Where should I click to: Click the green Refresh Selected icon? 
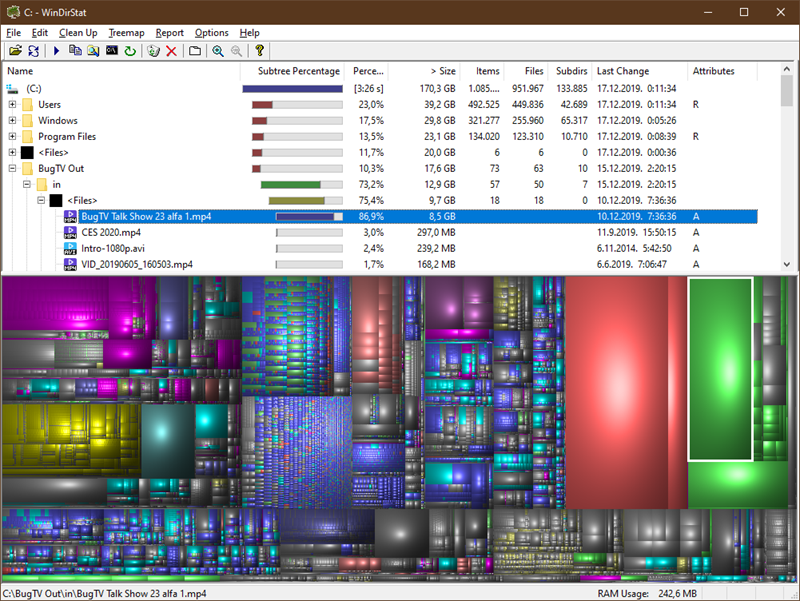130,51
